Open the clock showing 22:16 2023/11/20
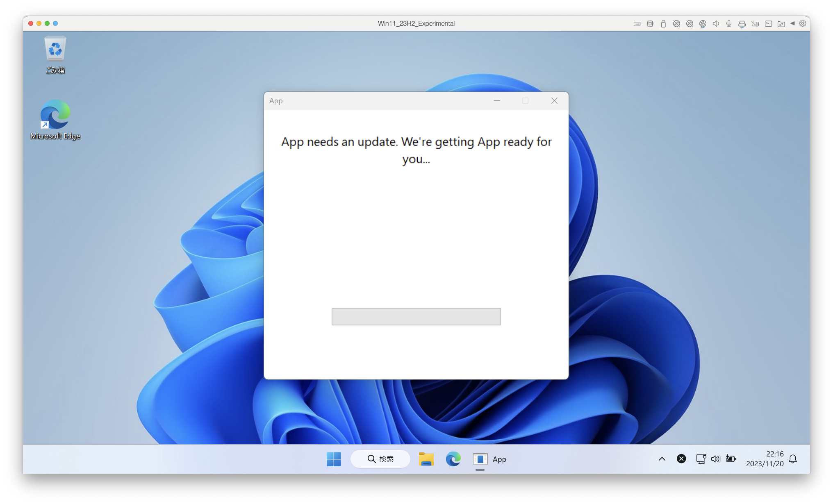 765,459
